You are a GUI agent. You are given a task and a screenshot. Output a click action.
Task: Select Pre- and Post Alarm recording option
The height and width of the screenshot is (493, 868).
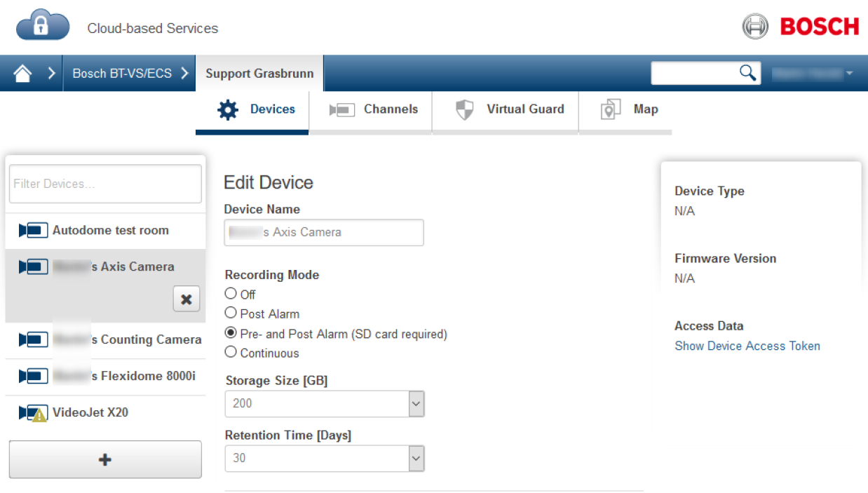point(231,333)
